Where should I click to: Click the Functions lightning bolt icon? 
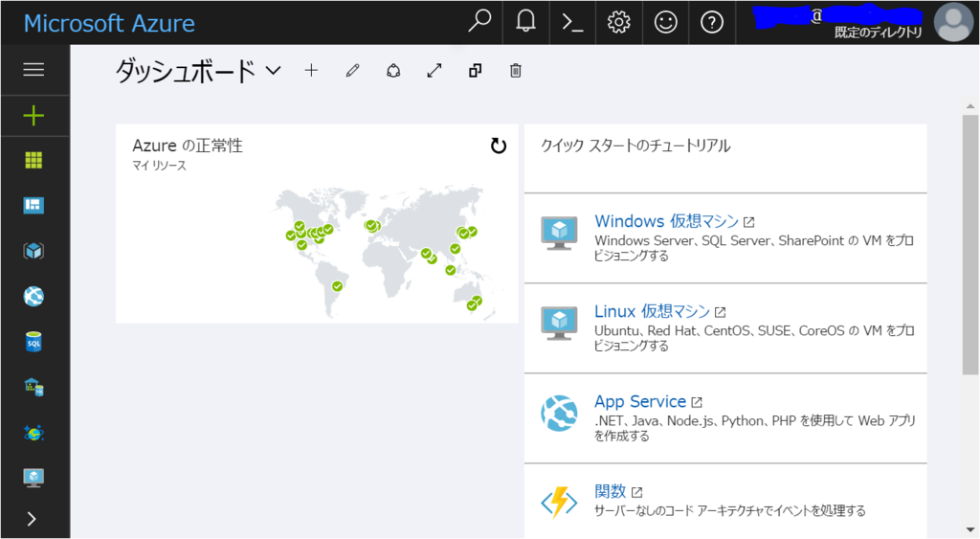pyautogui.click(x=559, y=503)
